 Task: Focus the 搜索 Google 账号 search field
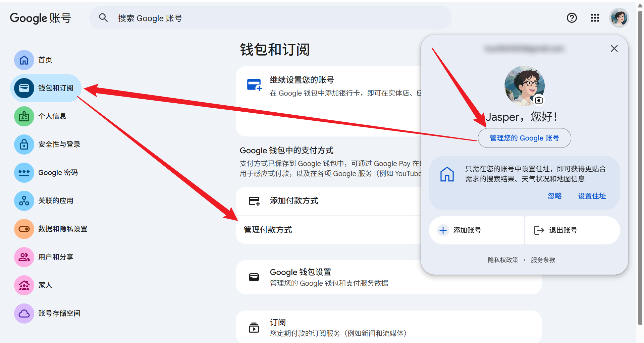pos(270,18)
